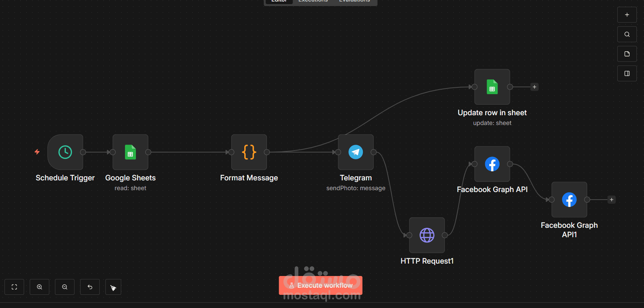Select the Google Sheets read node icon
Image resolution: width=644 pixels, height=308 pixels.
130,152
